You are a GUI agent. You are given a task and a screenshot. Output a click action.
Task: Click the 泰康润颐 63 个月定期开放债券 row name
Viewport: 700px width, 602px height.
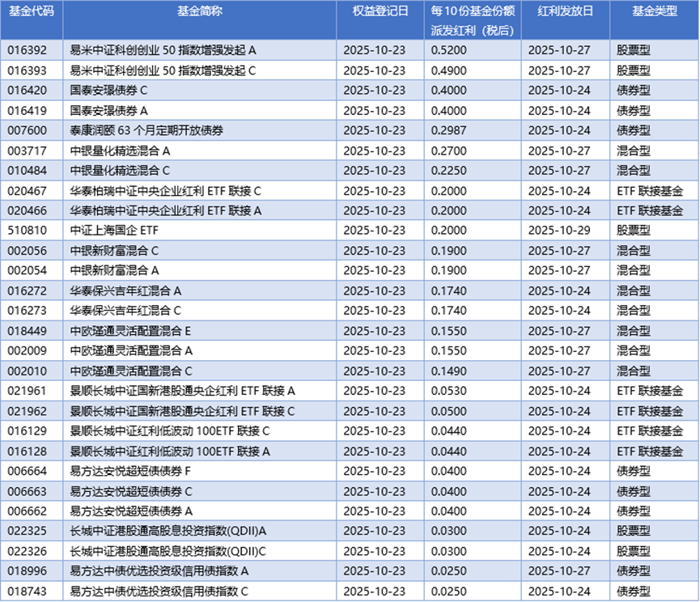point(146,130)
